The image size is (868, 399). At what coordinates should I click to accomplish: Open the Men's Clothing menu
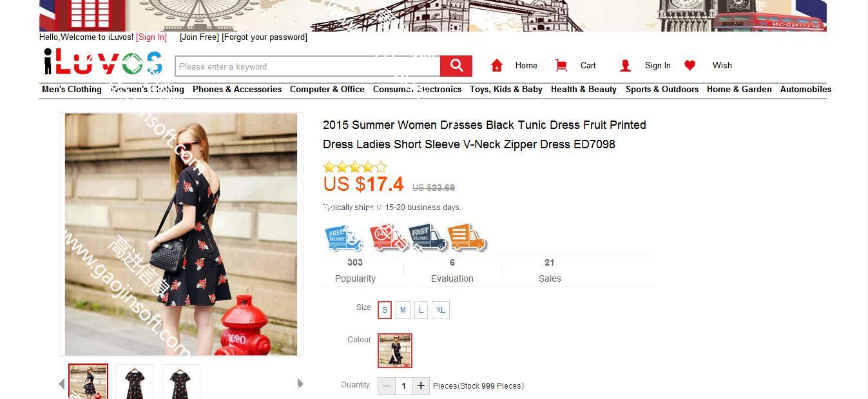[x=72, y=90]
